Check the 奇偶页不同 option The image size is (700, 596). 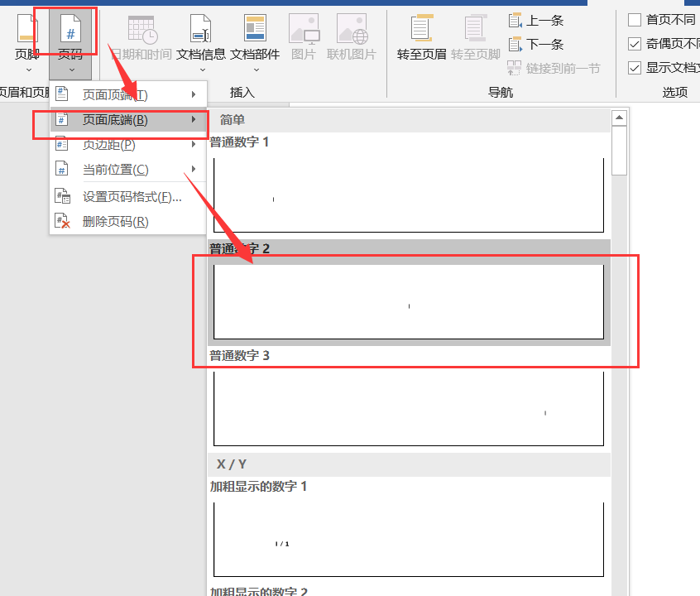click(x=635, y=44)
